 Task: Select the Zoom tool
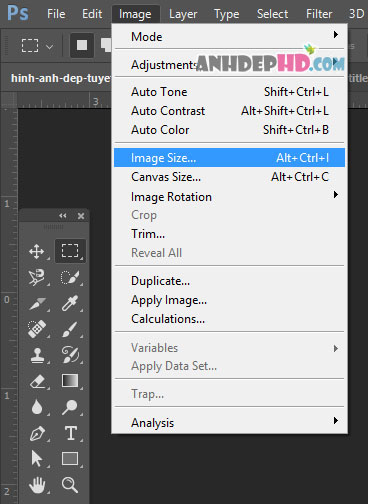[70, 485]
